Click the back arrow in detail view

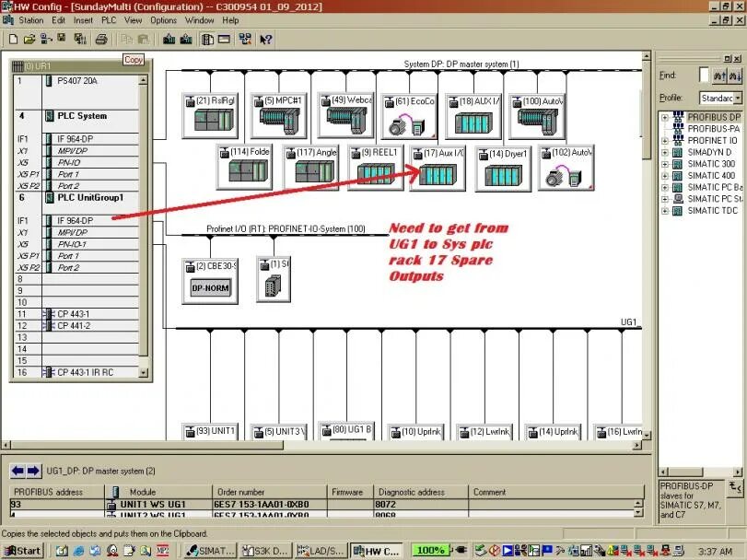[x=18, y=471]
